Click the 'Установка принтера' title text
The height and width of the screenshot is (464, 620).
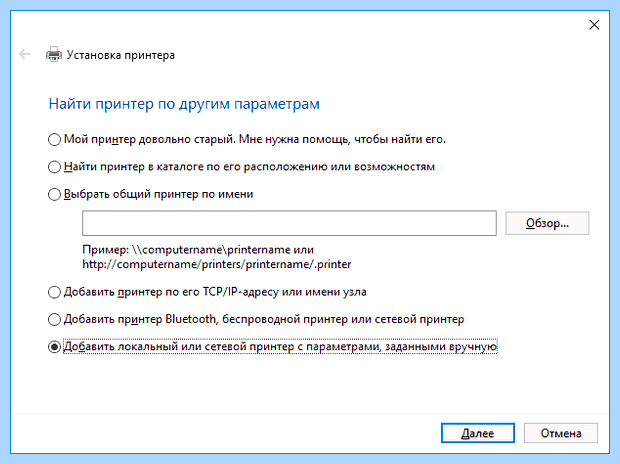pyautogui.click(x=121, y=55)
